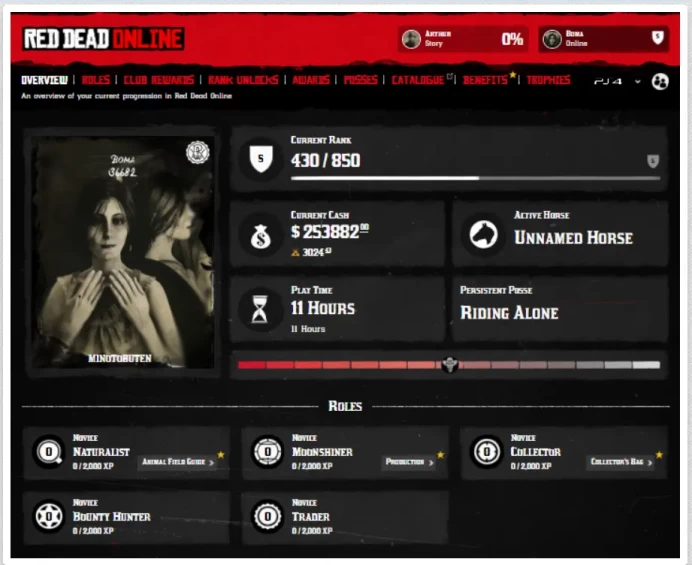Viewport: 692px width, 565px height.
Task: Click the honor bar cowboy marker
Action: tap(450, 365)
